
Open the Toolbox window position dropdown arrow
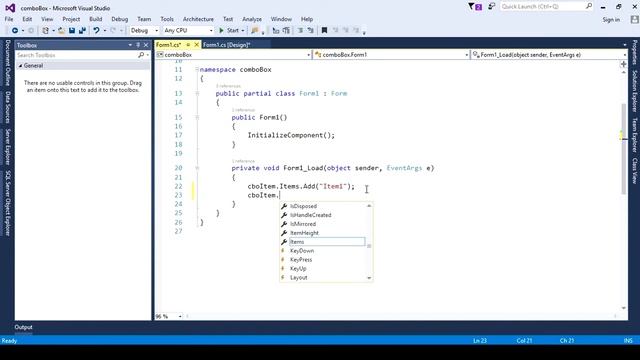130,45
